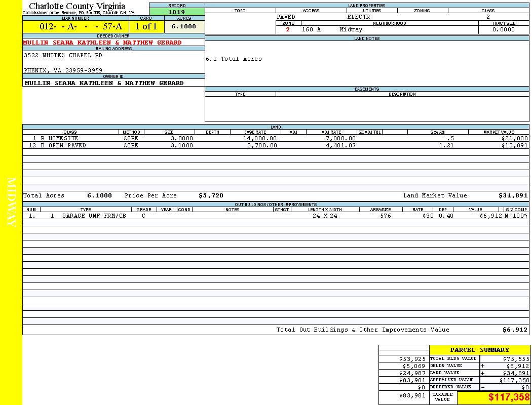The width and height of the screenshot is (532, 405).
Task: Click the red zone number 2
Action: tap(288, 30)
